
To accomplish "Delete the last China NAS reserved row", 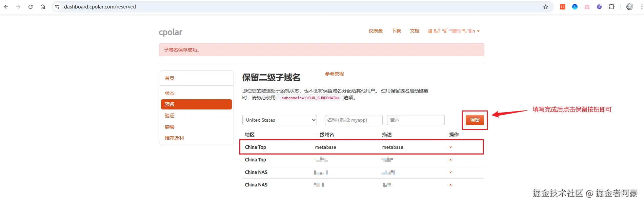I will coord(450,185).
